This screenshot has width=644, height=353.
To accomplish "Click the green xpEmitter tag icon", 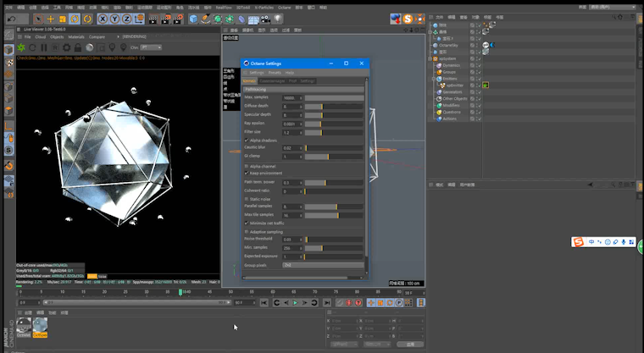I will (486, 85).
